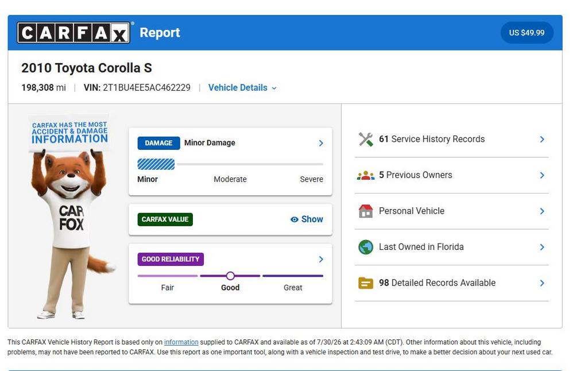Click the wrench Service History icon

366,139
